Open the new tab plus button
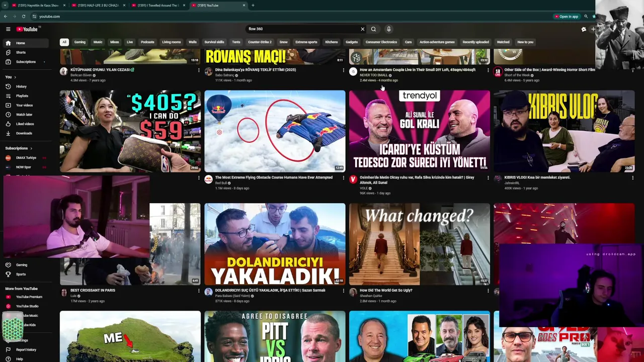Viewport: 644px width, 362px height. tap(253, 6)
